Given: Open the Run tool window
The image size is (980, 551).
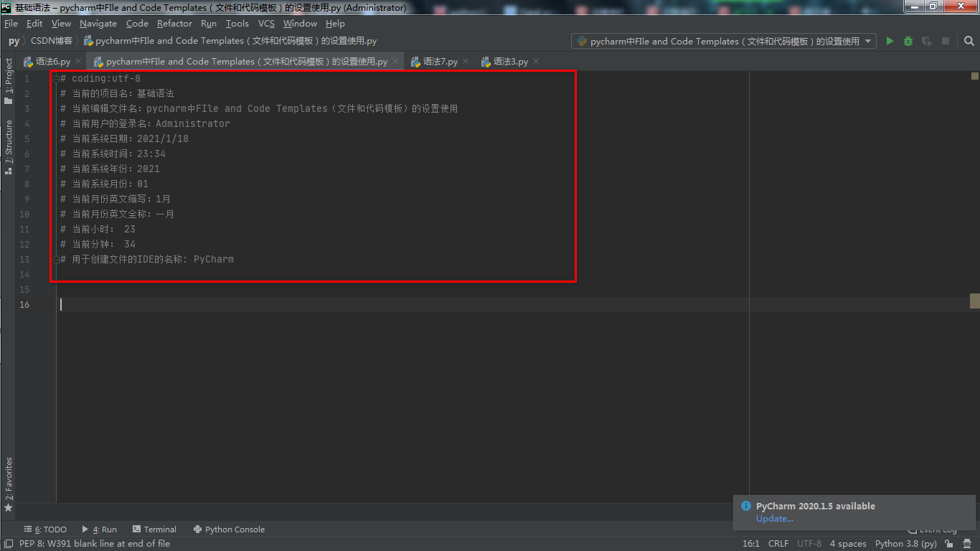Looking at the screenshot, I should point(100,529).
